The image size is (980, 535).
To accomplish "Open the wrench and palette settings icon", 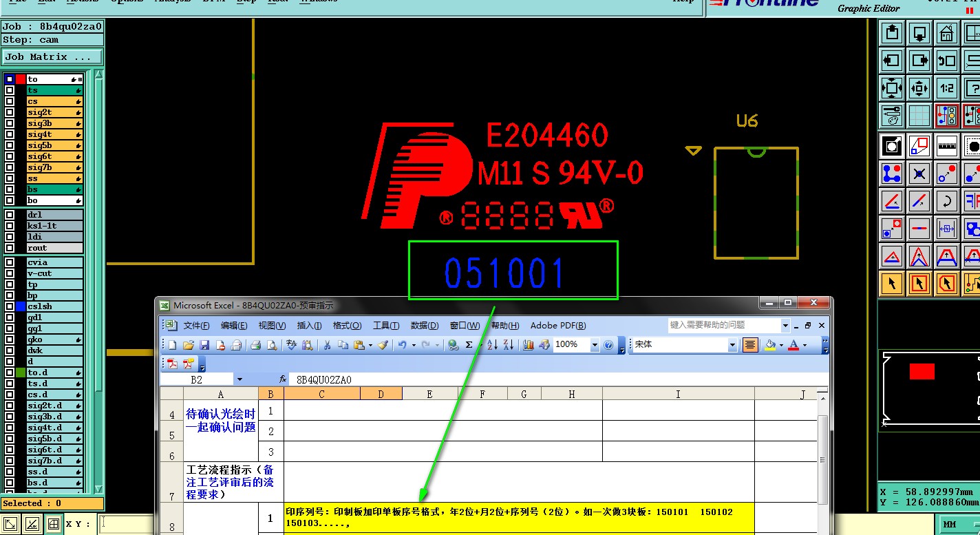I will 892,116.
